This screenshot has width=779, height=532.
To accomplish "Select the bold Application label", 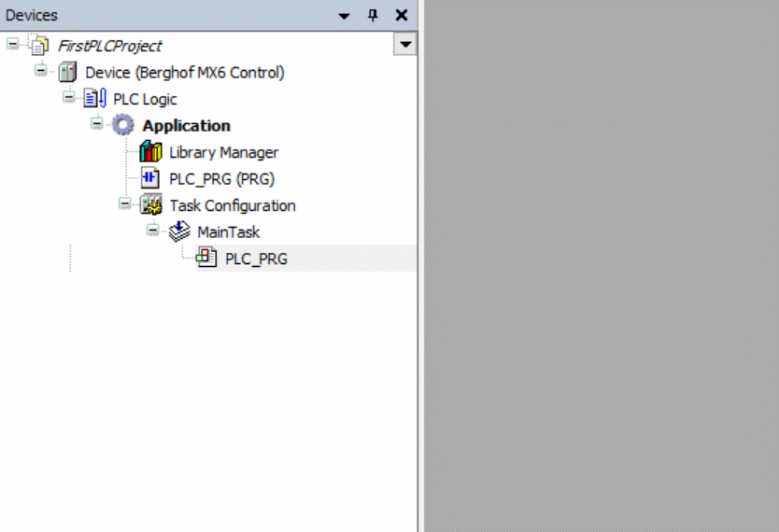I will click(186, 126).
